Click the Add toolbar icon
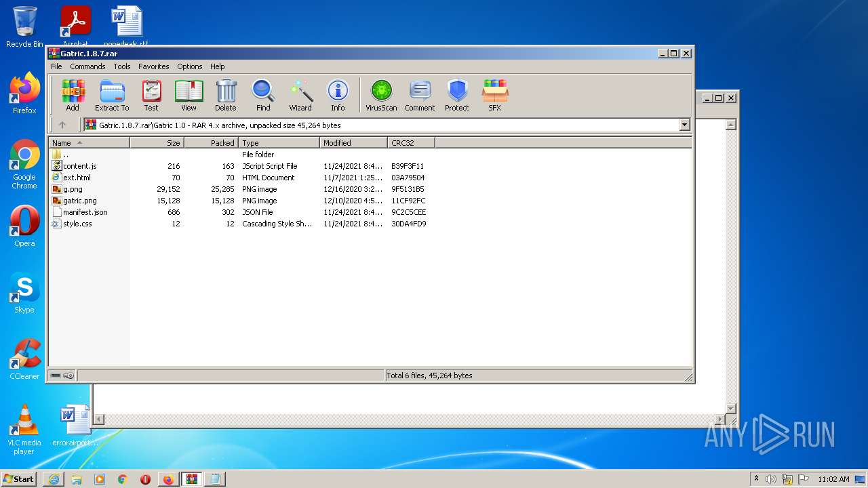 pos(73,96)
